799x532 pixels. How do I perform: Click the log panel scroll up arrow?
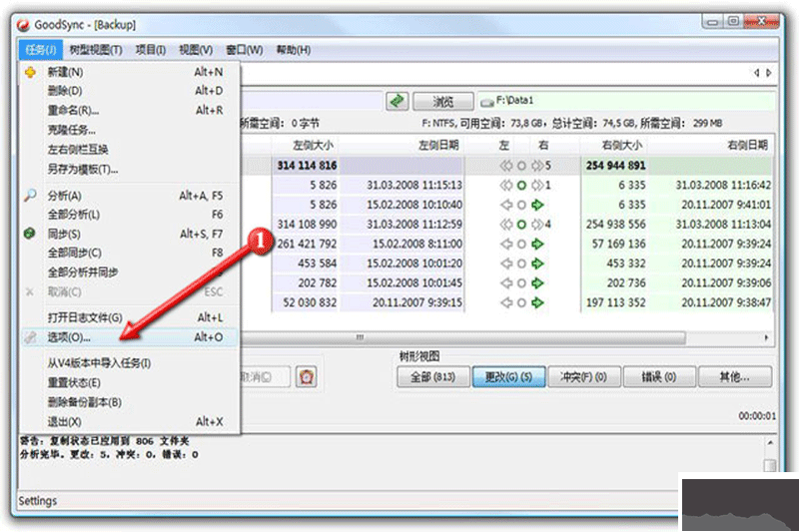tap(770, 443)
